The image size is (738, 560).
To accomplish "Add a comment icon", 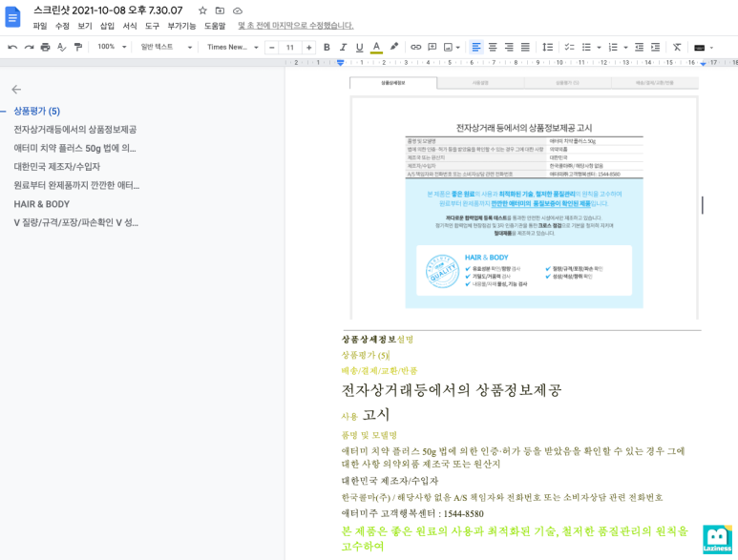I will point(432,47).
